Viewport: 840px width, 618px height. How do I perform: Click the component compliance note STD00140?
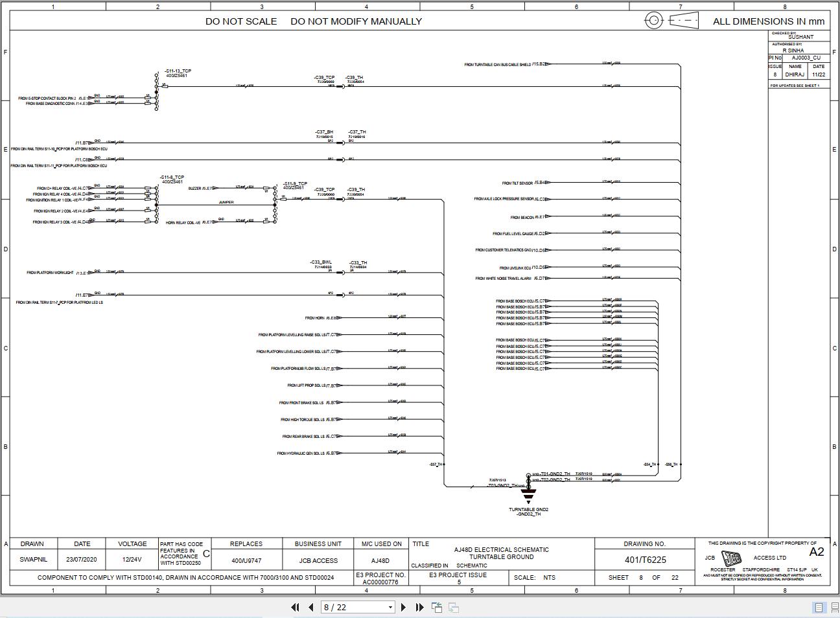coord(185,577)
